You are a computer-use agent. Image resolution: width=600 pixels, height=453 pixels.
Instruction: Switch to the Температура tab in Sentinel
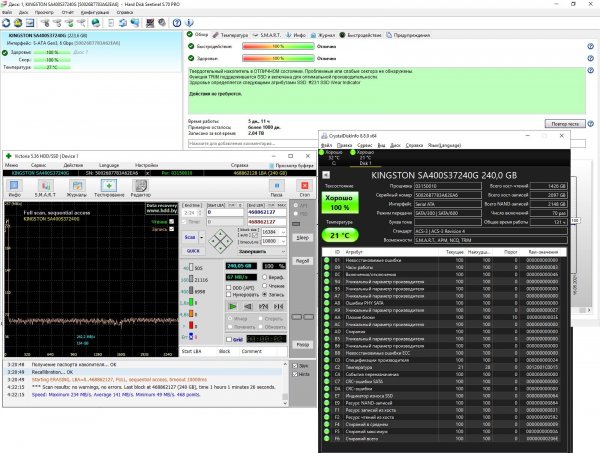coord(234,33)
